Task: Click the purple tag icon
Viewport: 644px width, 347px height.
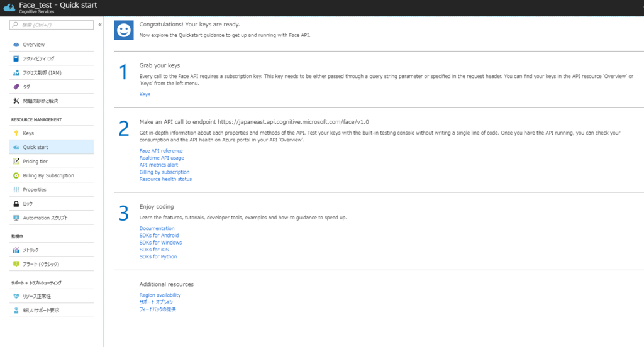Action: coord(16,87)
